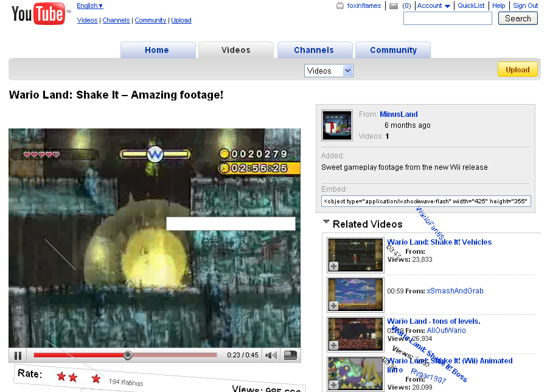Click the third red rating star
The width and height of the screenshot is (550, 392).
pyautogui.click(x=96, y=379)
